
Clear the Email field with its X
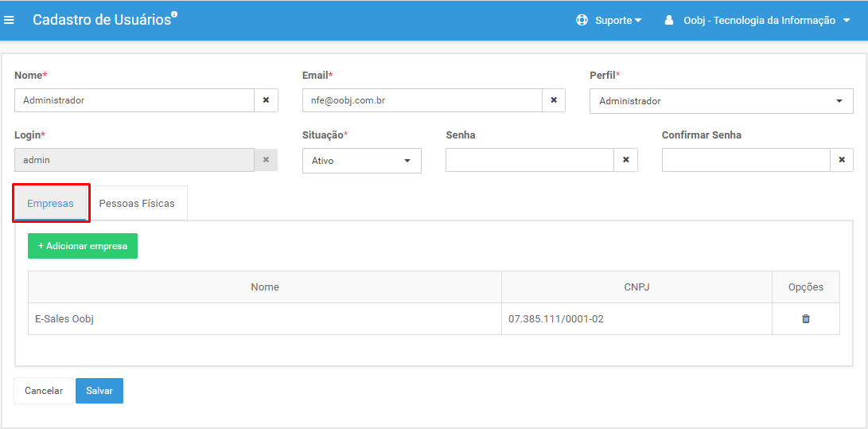click(554, 100)
